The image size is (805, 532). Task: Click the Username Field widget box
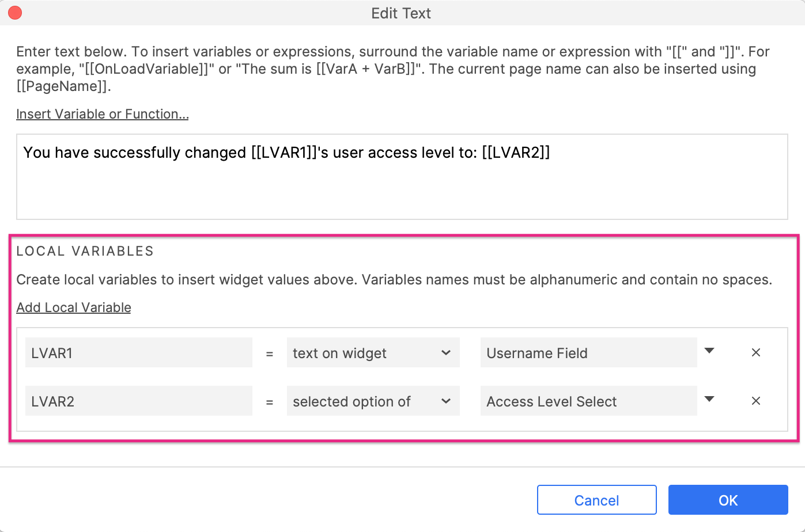tap(588, 353)
